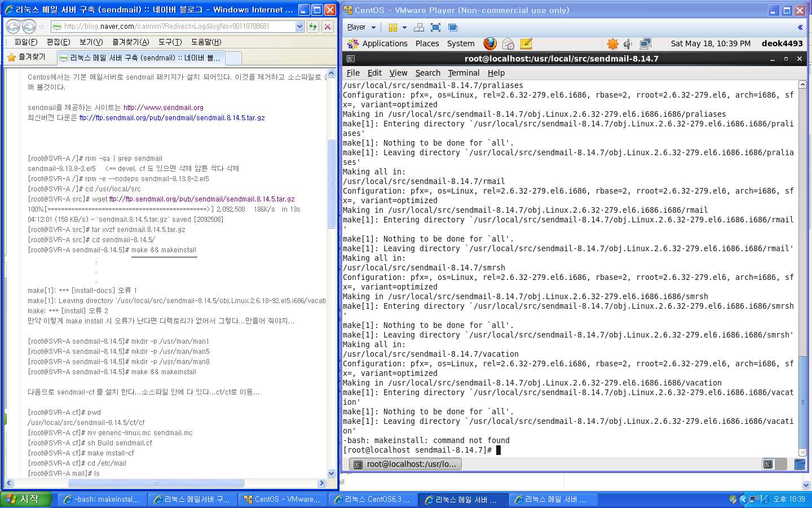Open the 보기(V) menu
Viewport: 812px width, 508px height.
(x=91, y=42)
